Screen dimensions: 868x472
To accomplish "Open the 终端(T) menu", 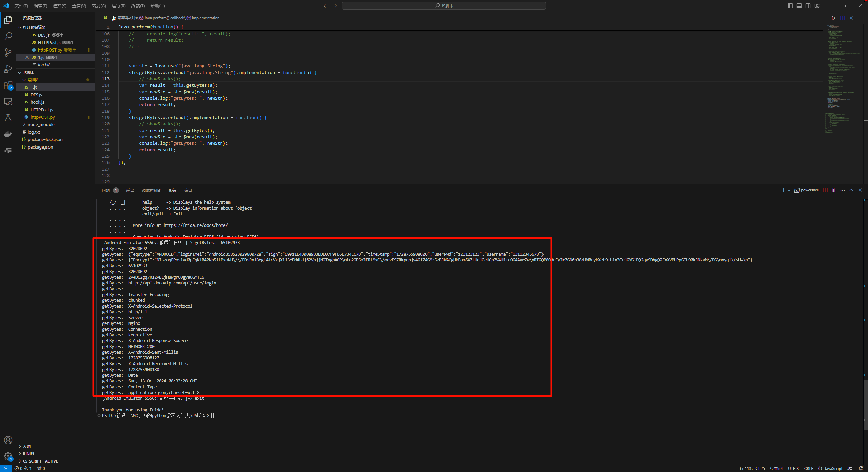I will tap(138, 6).
